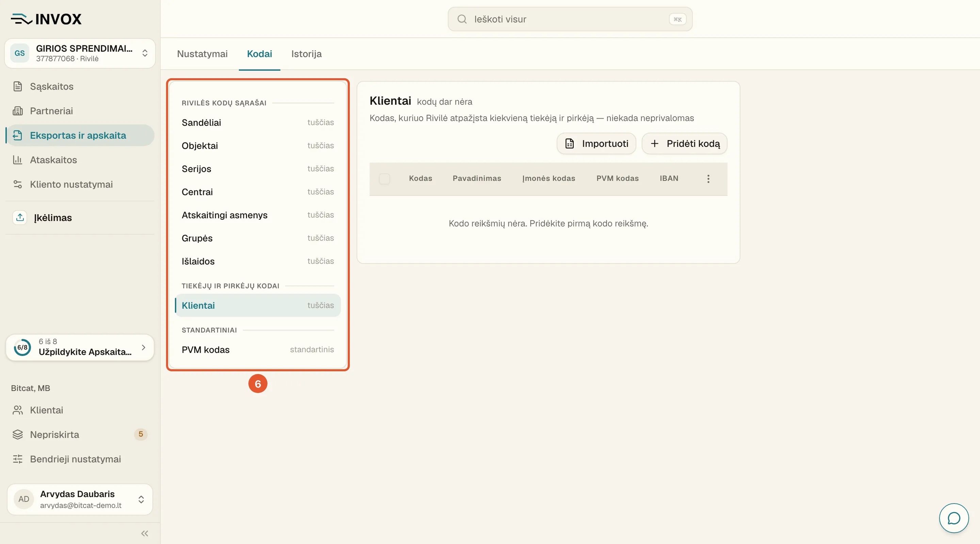Select Eksportas ir apskaita sidebar entry
Screen dimensions: 980x544
[80, 135]
